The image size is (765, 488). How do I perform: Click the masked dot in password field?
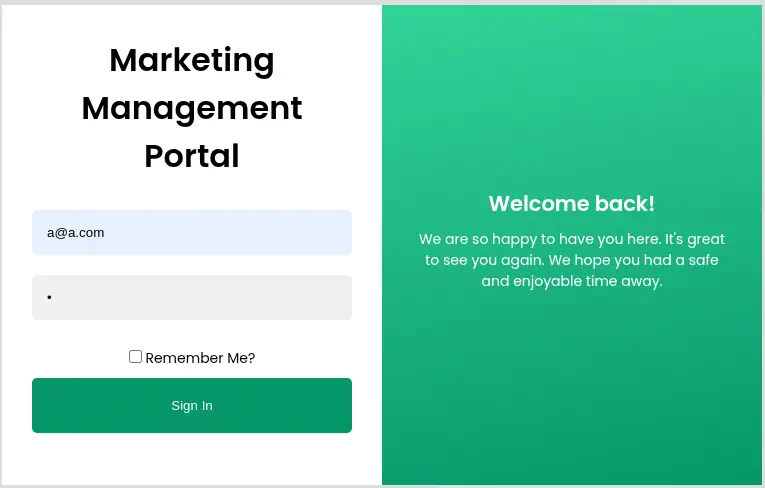[x=49, y=298]
